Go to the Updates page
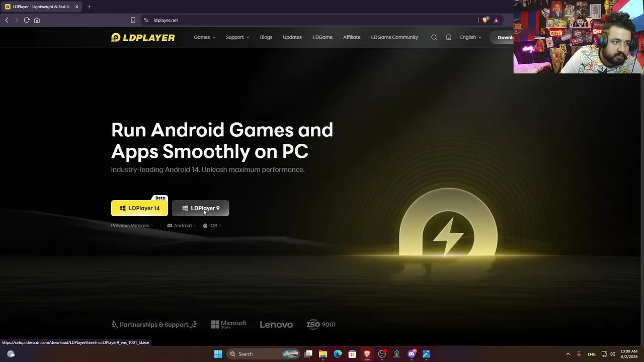Viewport: 644px width, 362px height. (292, 37)
